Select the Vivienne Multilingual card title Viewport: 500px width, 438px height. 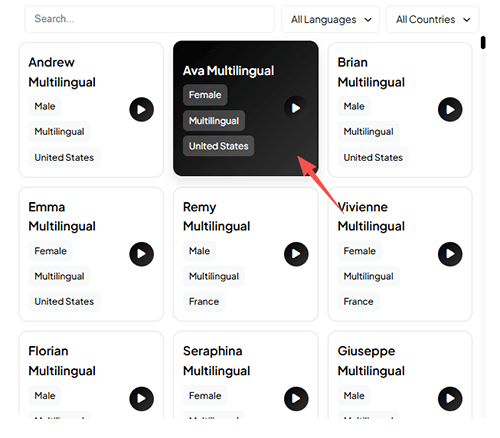click(371, 216)
